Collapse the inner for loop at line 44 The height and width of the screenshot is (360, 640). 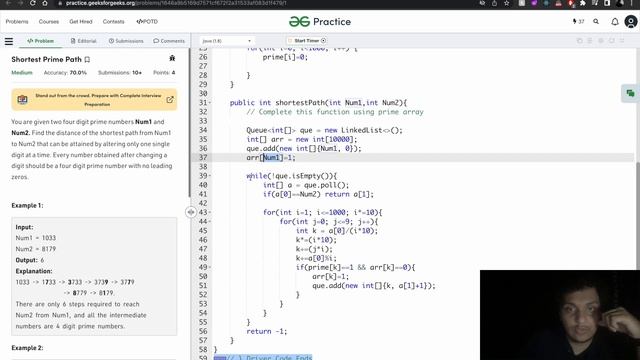click(210, 222)
